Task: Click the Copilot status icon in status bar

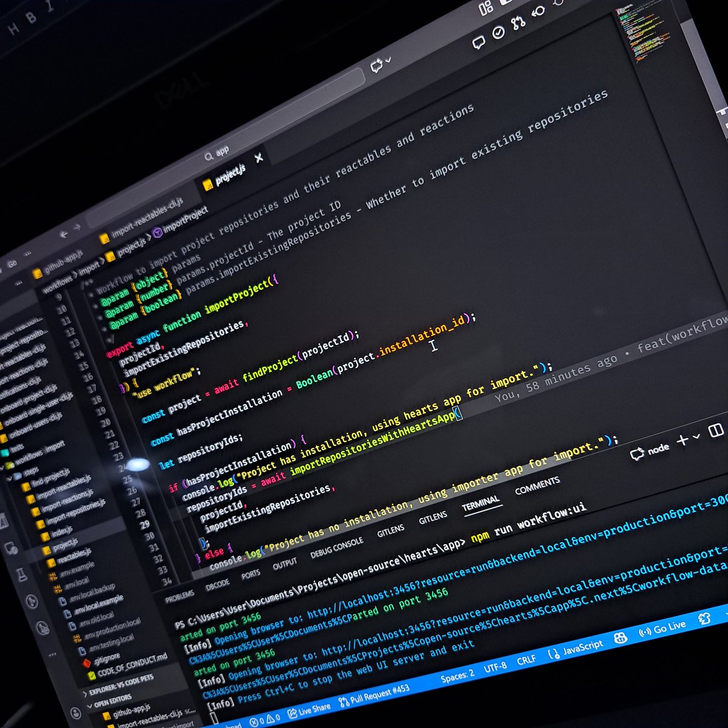Action: [620, 638]
